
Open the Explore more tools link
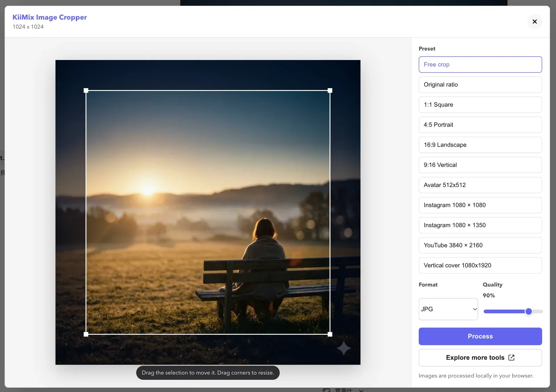click(480, 358)
